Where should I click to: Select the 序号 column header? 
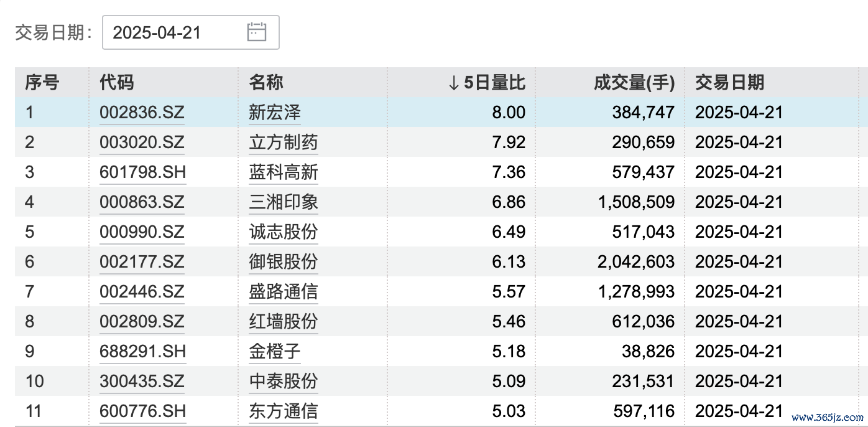click(42, 82)
